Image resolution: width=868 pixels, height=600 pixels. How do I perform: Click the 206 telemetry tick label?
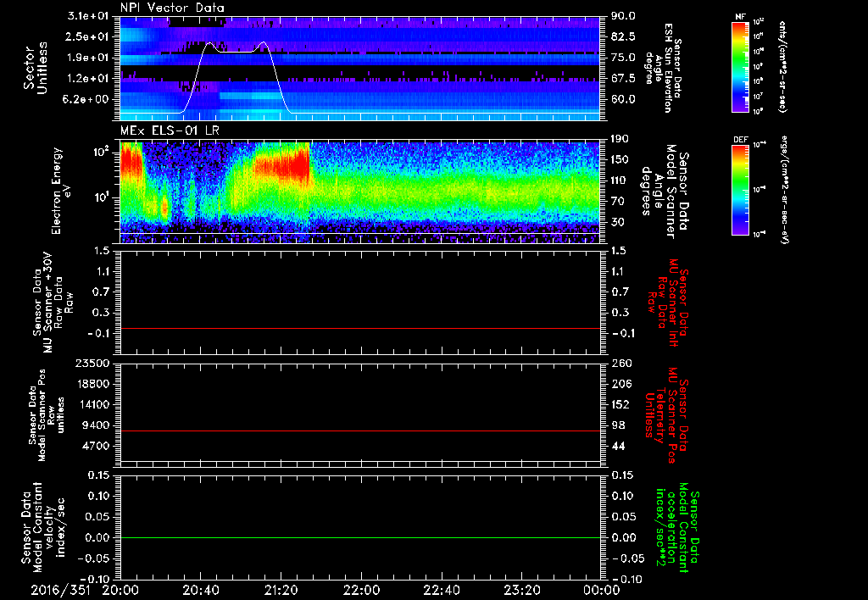(x=620, y=384)
